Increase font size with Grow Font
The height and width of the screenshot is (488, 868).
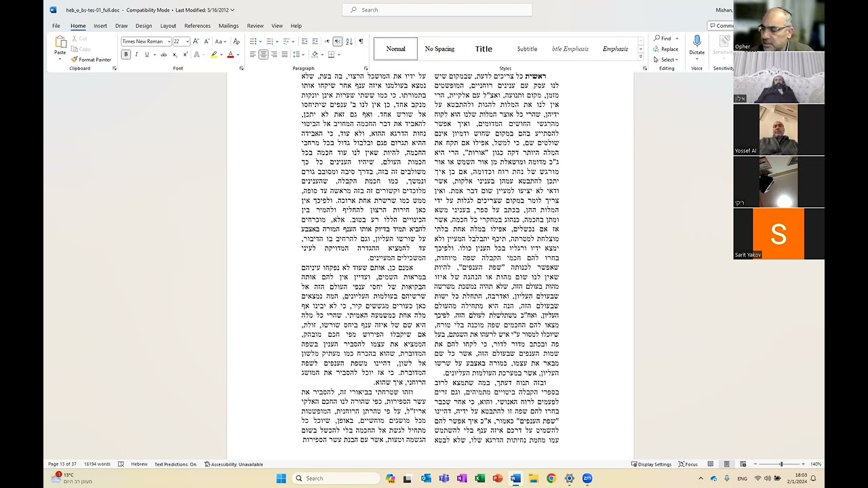[x=196, y=41]
